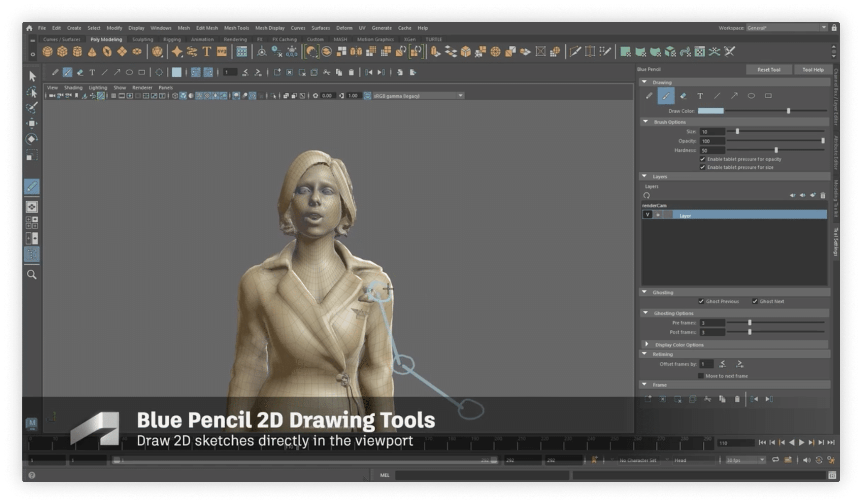Open the Mesh Tools menu

236,28
